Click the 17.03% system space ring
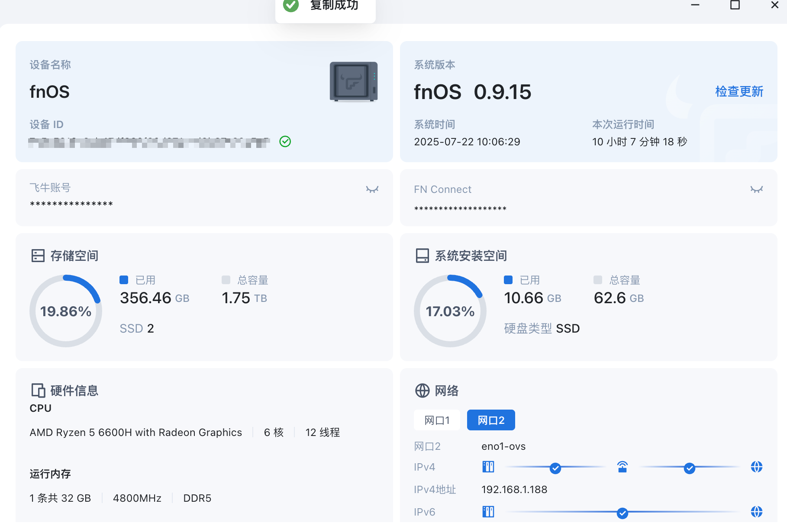Image resolution: width=787 pixels, height=532 pixels. coord(450,311)
